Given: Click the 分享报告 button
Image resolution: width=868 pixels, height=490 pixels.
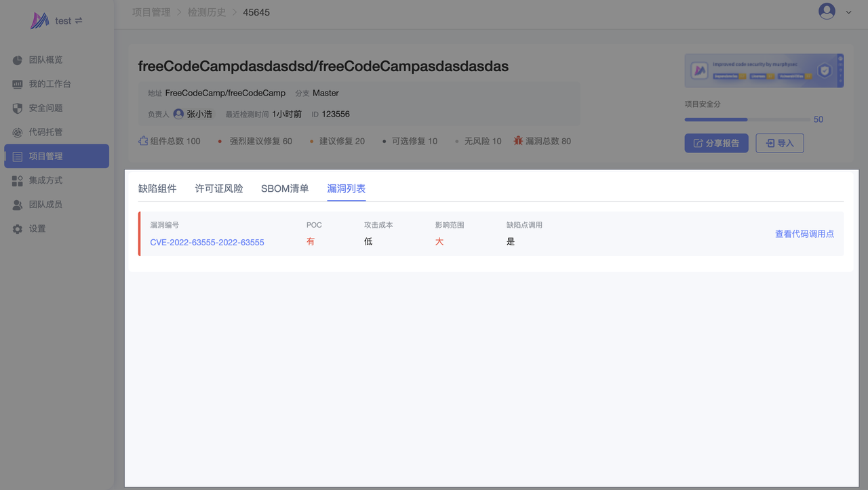Looking at the screenshot, I should click(x=716, y=143).
